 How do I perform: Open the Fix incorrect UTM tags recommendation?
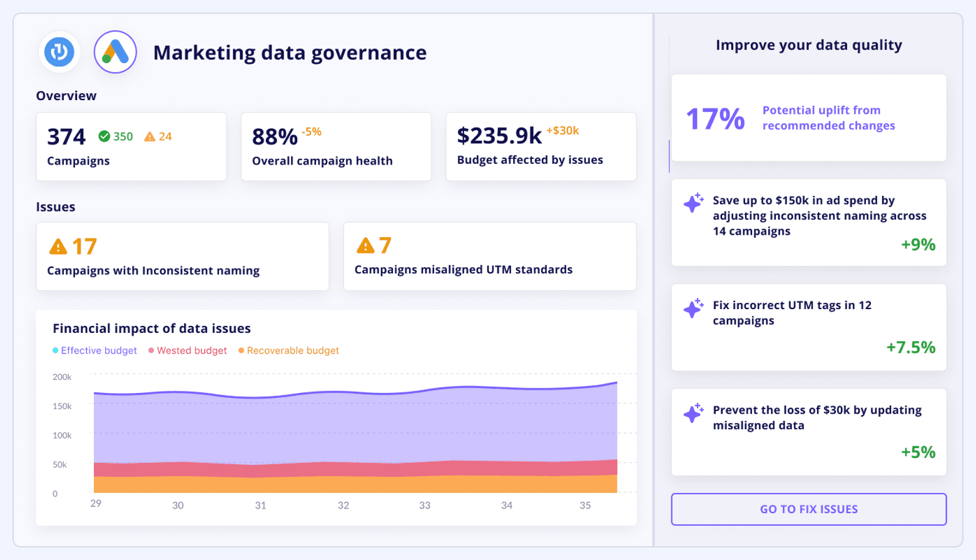click(x=808, y=327)
